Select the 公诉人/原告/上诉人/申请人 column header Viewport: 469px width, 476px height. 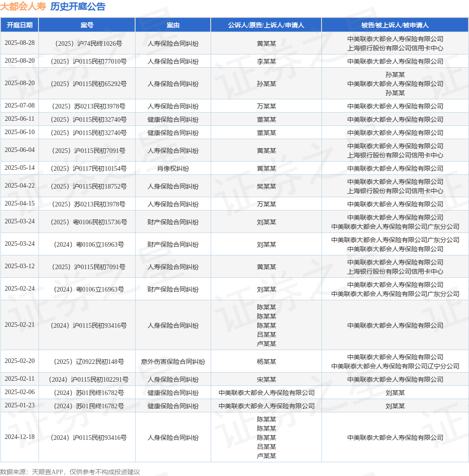click(266, 25)
